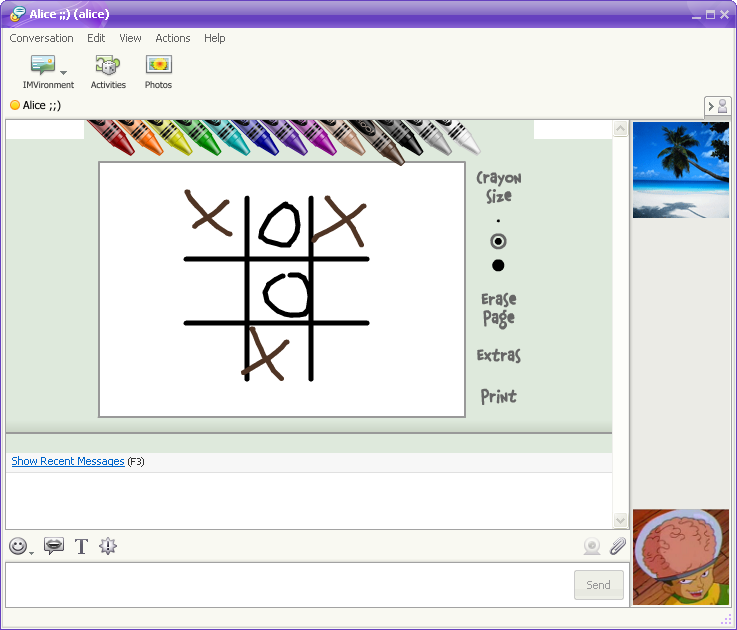Open the audibles speech-bubble icon
This screenshot has height=630, width=737.
(54, 546)
